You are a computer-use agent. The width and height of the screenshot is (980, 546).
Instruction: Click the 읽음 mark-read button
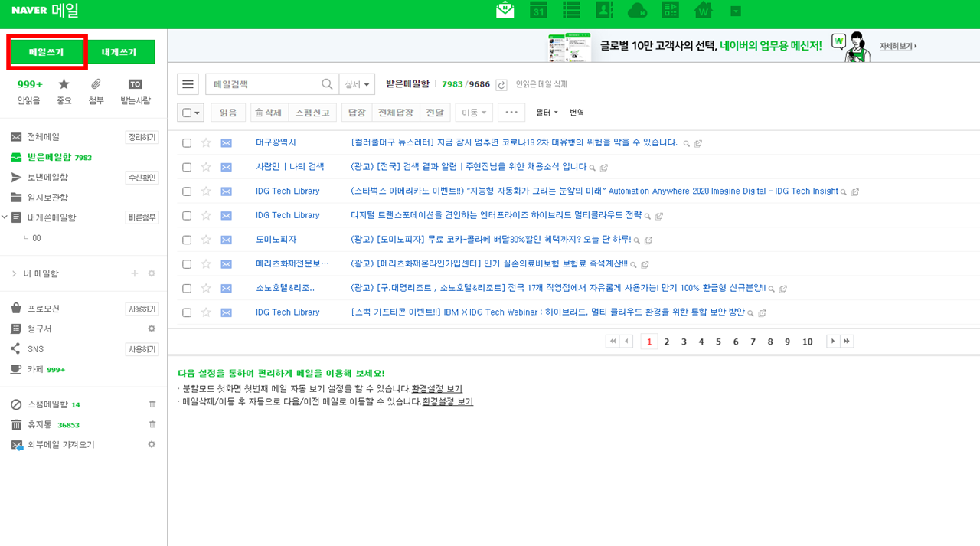228,113
